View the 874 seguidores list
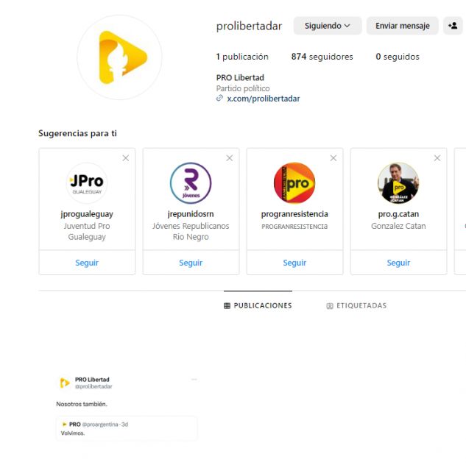This screenshot has height=476, width=466. (x=322, y=57)
